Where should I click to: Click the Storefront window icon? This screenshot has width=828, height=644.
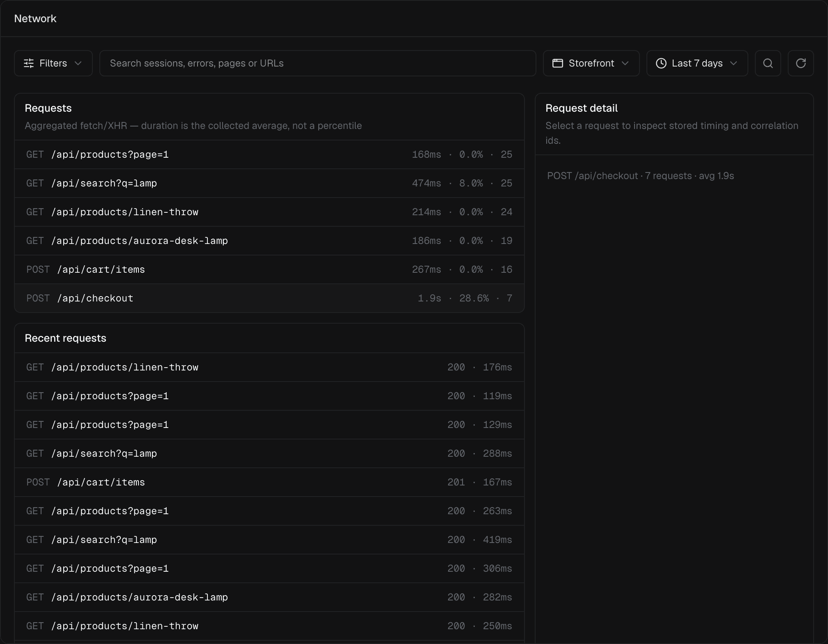pyautogui.click(x=557, y=63)
